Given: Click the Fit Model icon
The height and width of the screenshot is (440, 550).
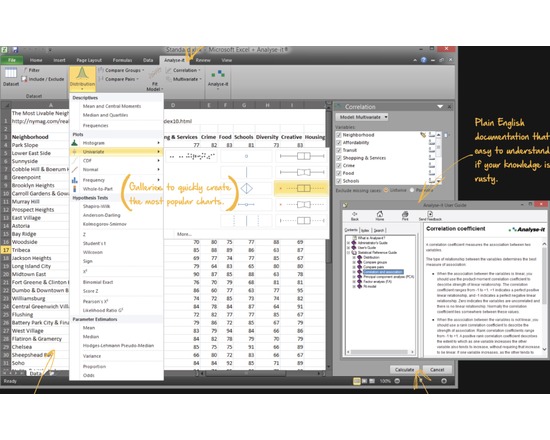Looking at the screenshot, I should point(155,74).
